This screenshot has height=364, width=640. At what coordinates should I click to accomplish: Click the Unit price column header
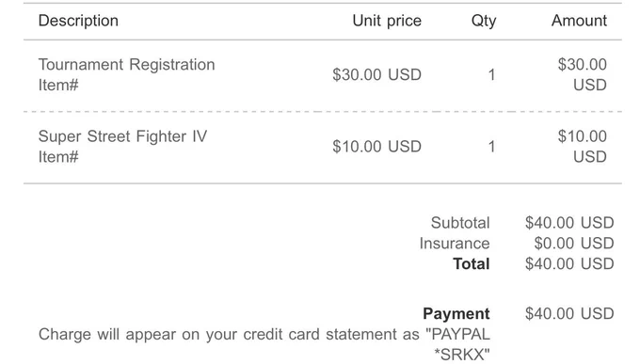pyautogui.click(x=387, y=21)
